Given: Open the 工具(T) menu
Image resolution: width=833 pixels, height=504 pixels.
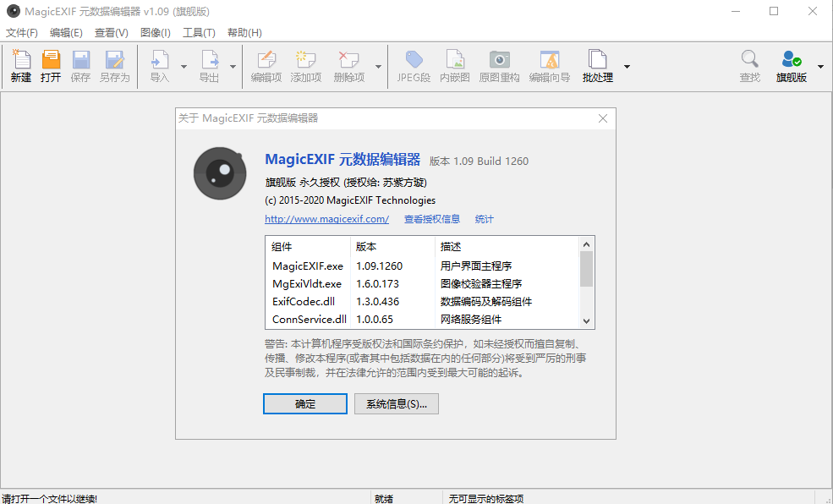Looking at the screenshot, I should click(199, 32).
